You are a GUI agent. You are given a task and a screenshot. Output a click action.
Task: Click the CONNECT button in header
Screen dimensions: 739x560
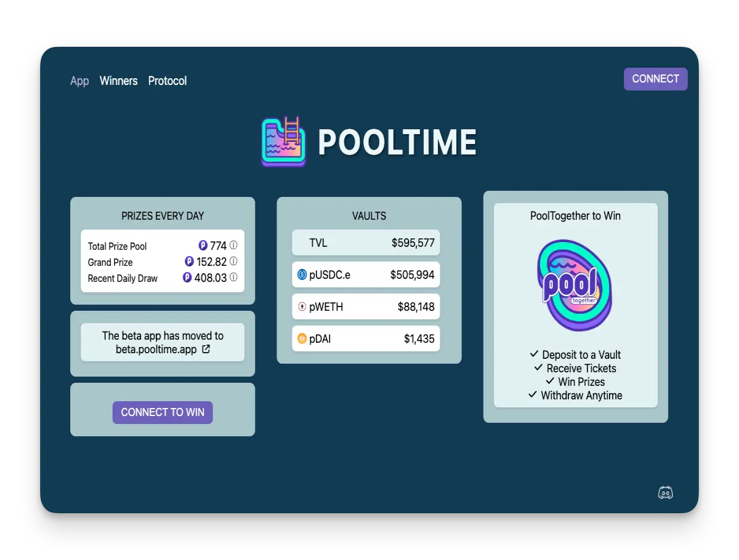pos(655,79)
